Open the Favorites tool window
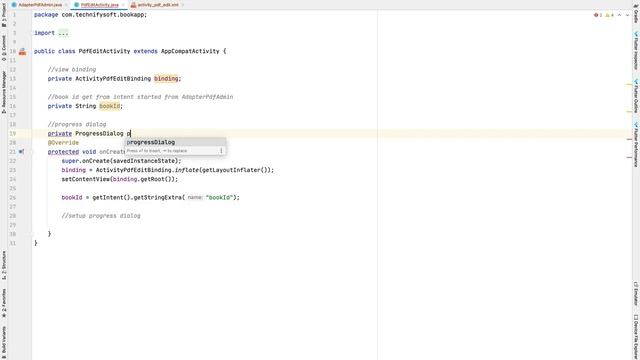Image resolution: width=640 pixels, height=360 pixels. (4, 303)
